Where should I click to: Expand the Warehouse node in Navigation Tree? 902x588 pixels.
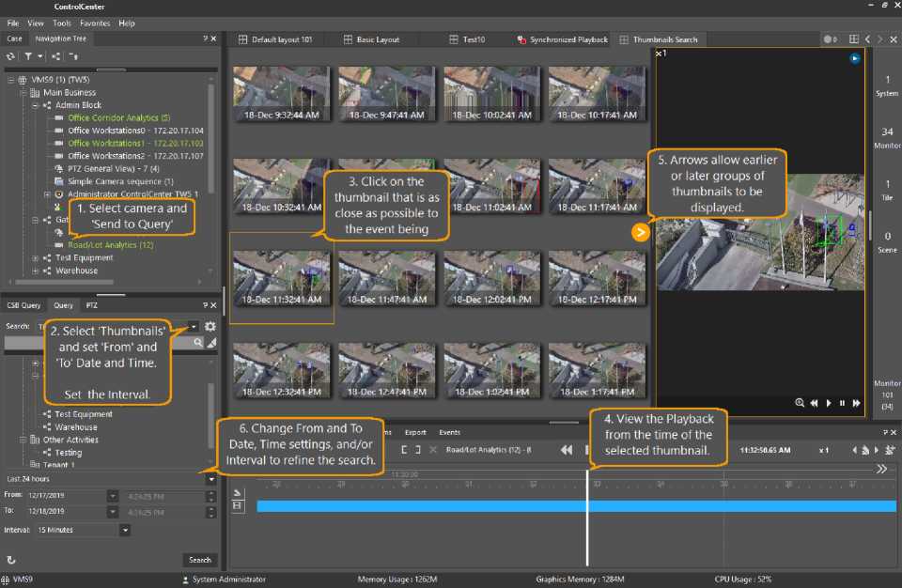tap(35, 271)
